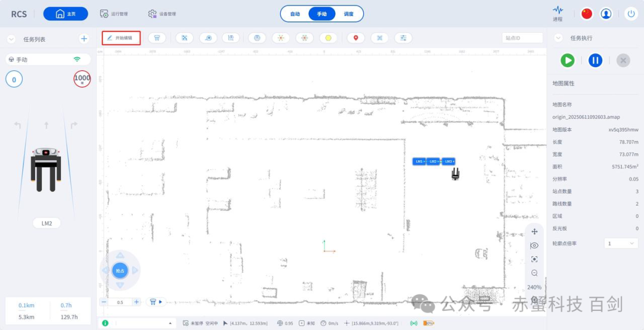Click the blue square-target toolbar icon

tap(379, 38)
